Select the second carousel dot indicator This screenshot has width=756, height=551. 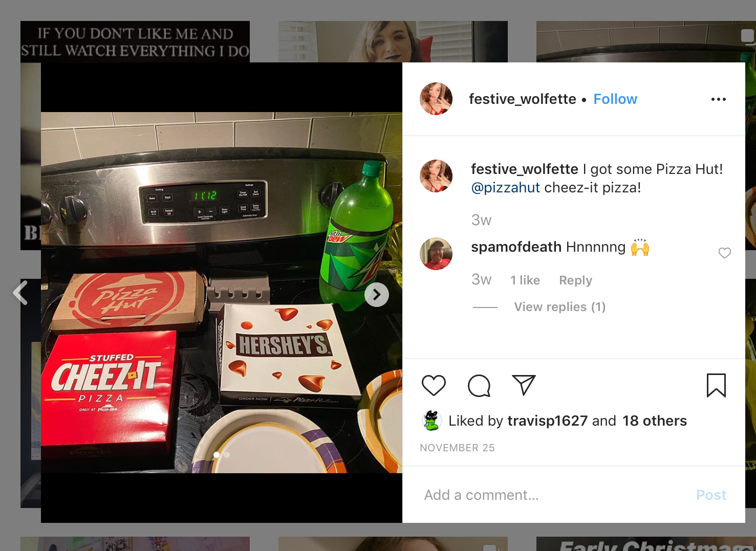coord(227,455)
